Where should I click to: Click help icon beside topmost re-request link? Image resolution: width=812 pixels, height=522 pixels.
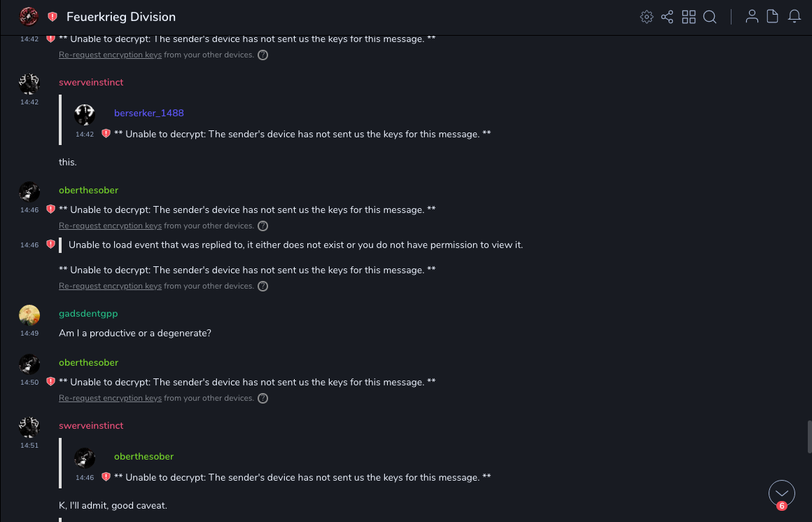(262, 55)
